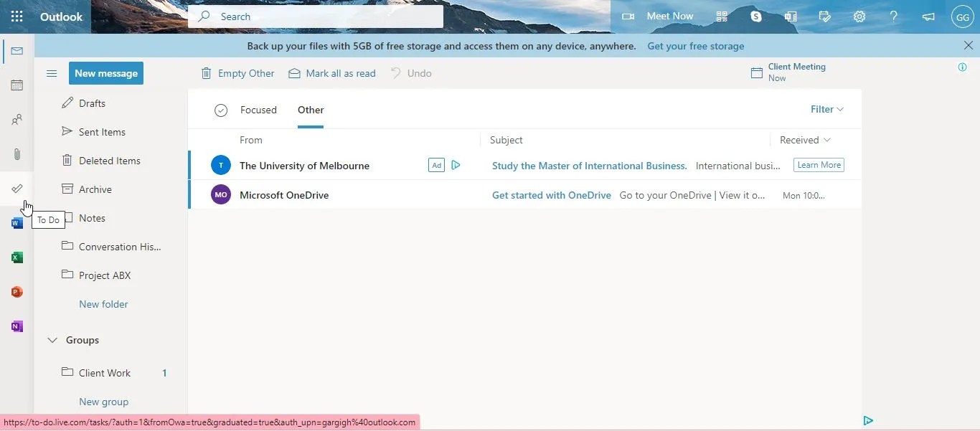Open the Files attachment paperclip icon
The height and width of the screenshot is (431, 980).
pyautogui.click(x=17, y=154)
